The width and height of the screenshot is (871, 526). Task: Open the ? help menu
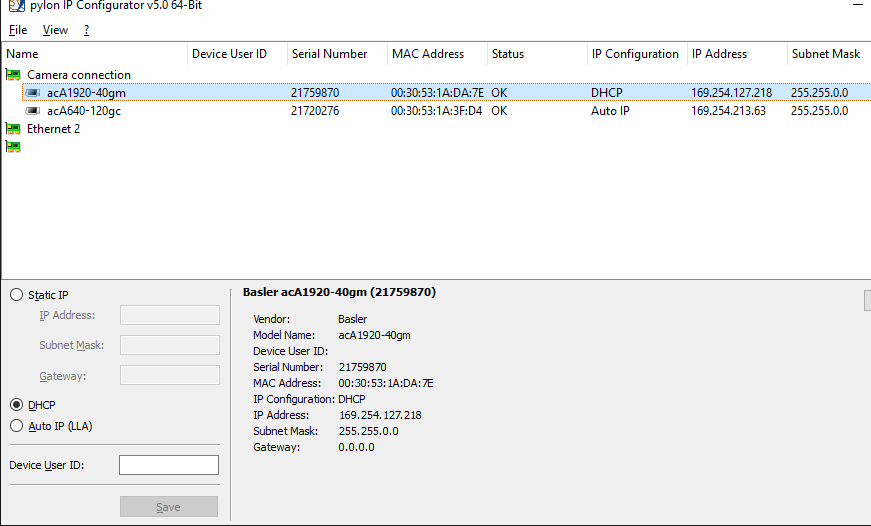click(86, 30)
